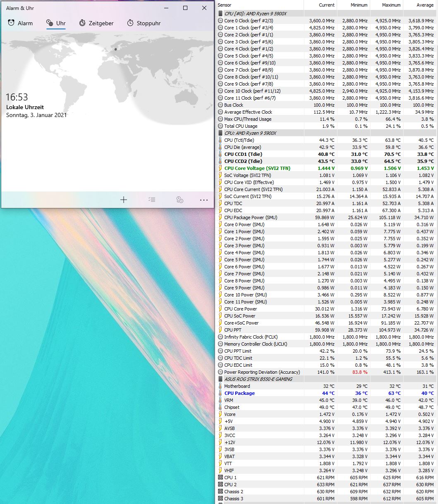
Task: Select the Memory Controller Clock (UCLK) row
Action: (x=327, y=344)
